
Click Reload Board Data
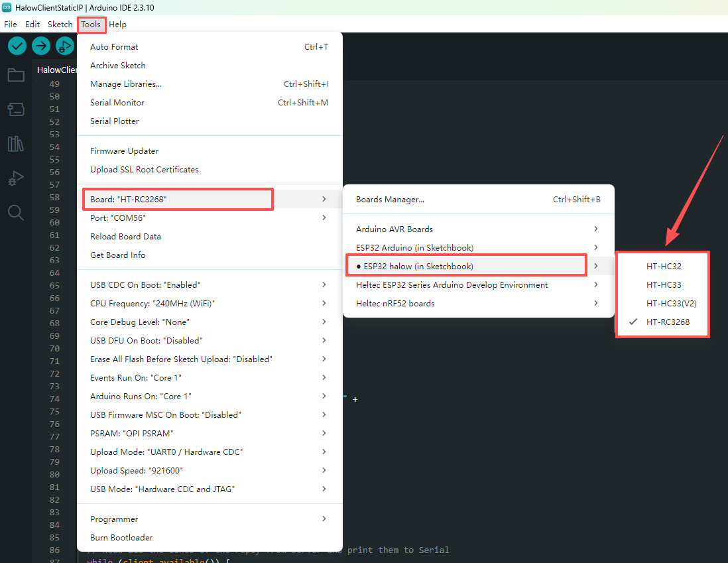click(210, 237)
